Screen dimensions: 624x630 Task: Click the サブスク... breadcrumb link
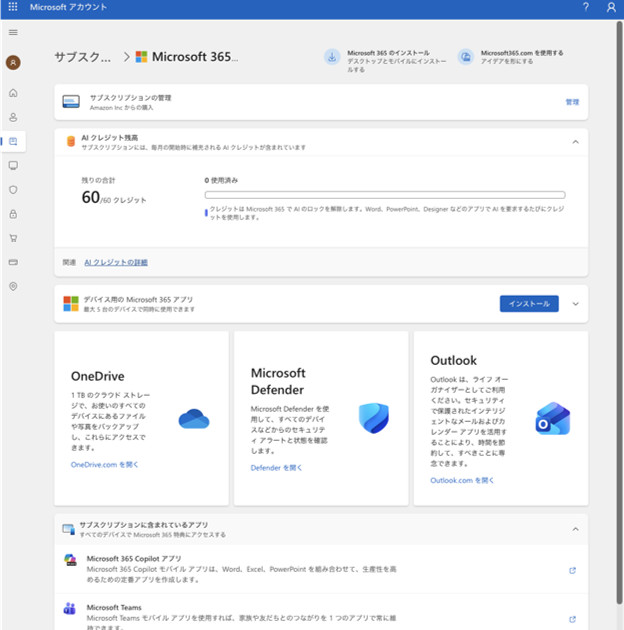tap(82, 57)
